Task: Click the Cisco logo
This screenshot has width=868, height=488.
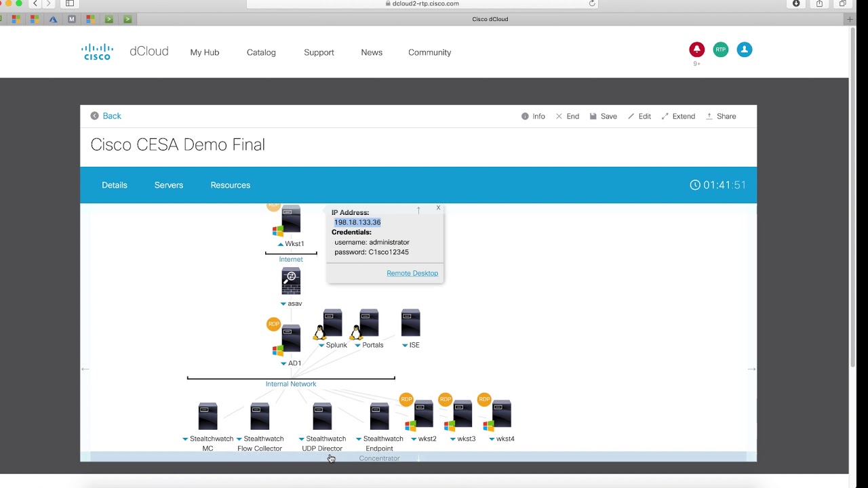Action: (98, 52)
